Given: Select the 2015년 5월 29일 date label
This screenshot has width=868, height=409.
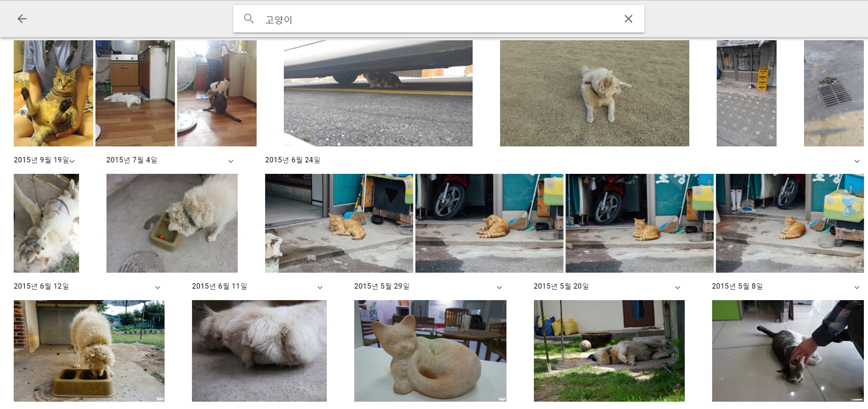Looking at the screenshot, I should pos(382,286).
